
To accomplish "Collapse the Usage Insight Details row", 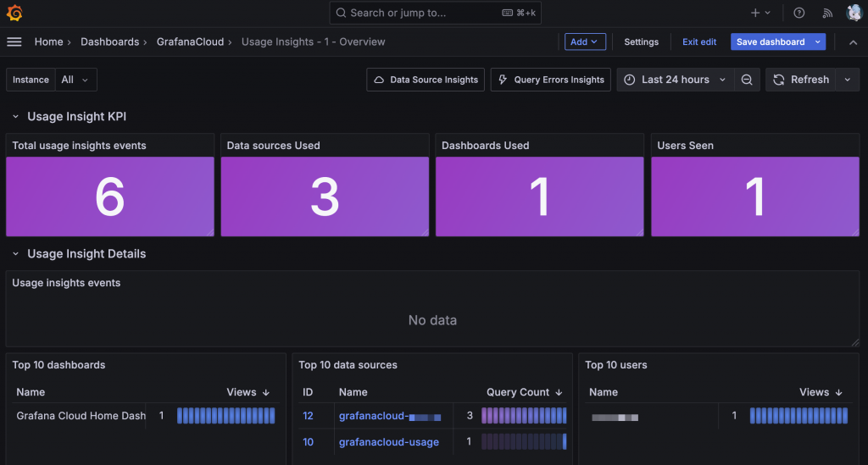I will tap(15, 254).
